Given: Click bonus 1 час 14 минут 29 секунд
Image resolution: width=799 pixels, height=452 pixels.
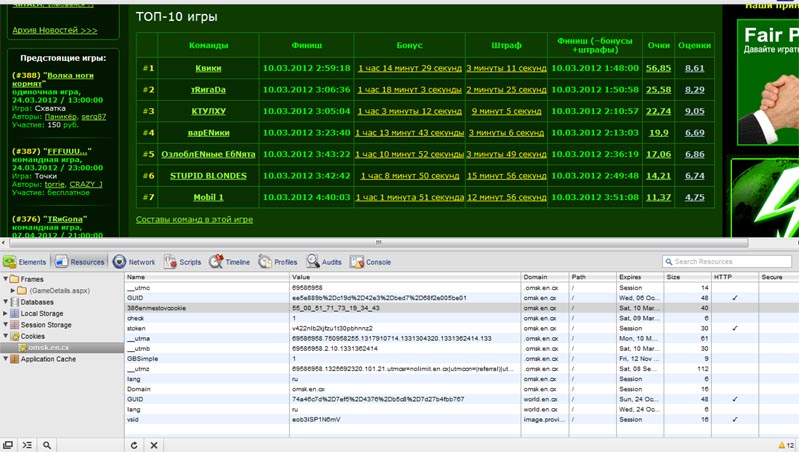Looking at the screenshot, I should click(x=410, y=68).
